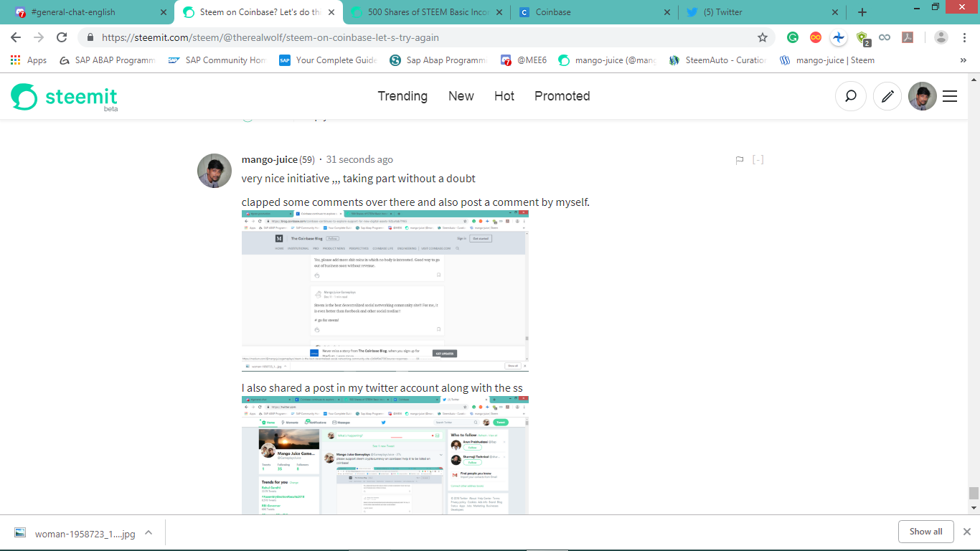This screenshot has width=980, height=551.
Task: Close the Coinbase tab
Action: [666, 12]
